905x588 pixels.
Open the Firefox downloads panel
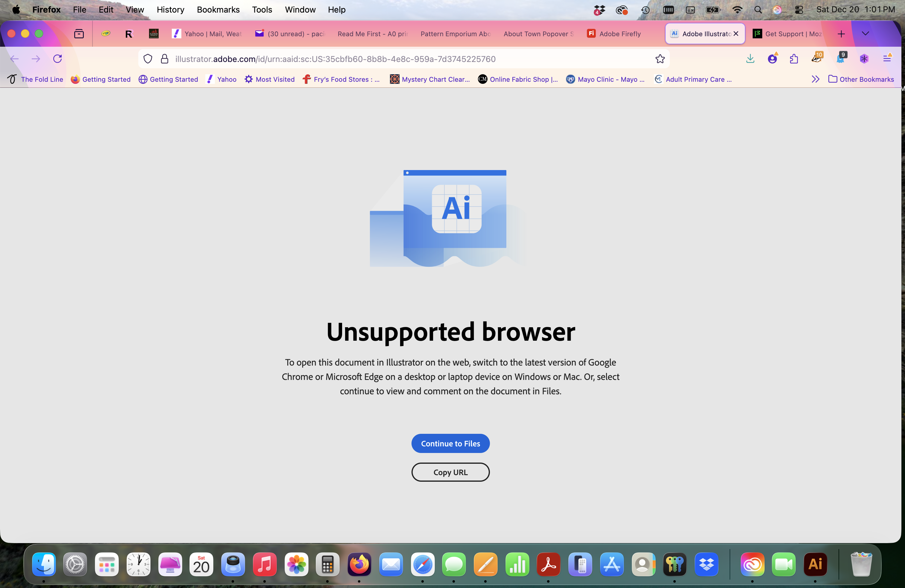pyautogui.click(x=750, y=59)
